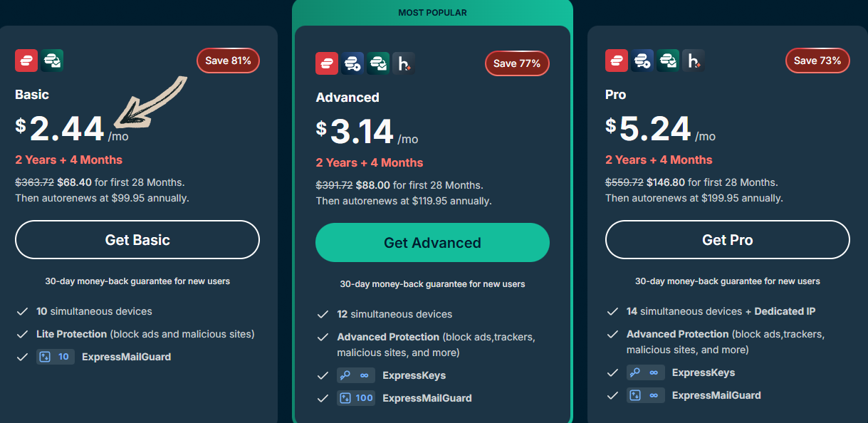Select the infinity ExpressMailGuard badge on Pro plan
Viewport: 868px width, 423px height.
coord(645,395)
